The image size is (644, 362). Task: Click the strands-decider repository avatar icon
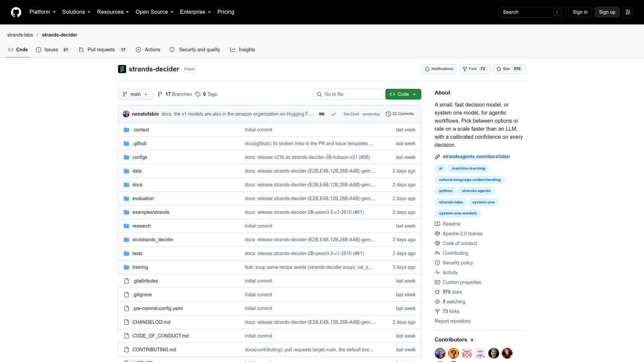click(x=122, y=69)
